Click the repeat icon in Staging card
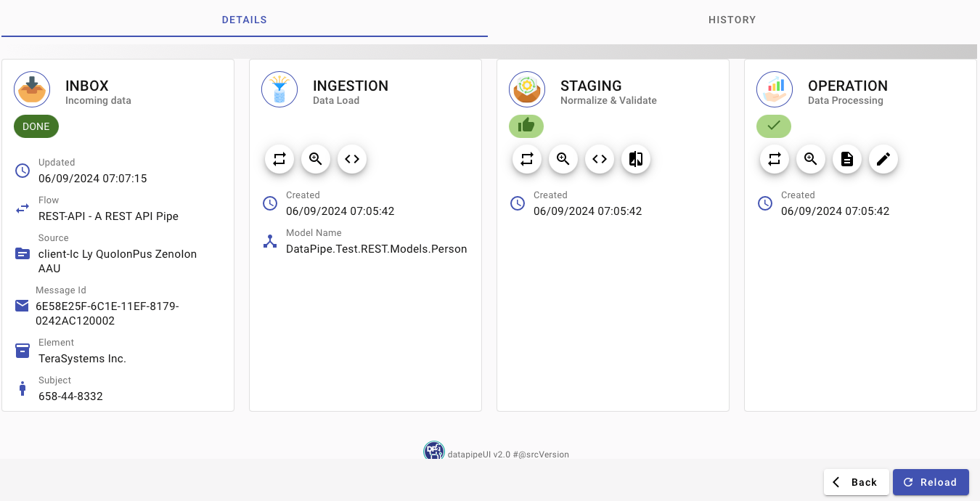The width and height of the screenshot is (980, 501). 527,159
